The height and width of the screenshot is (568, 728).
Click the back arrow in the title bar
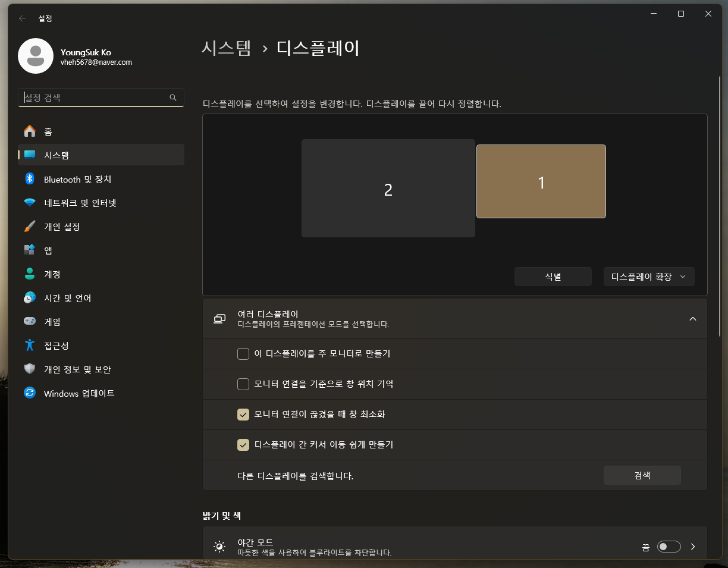click(23, 18)
